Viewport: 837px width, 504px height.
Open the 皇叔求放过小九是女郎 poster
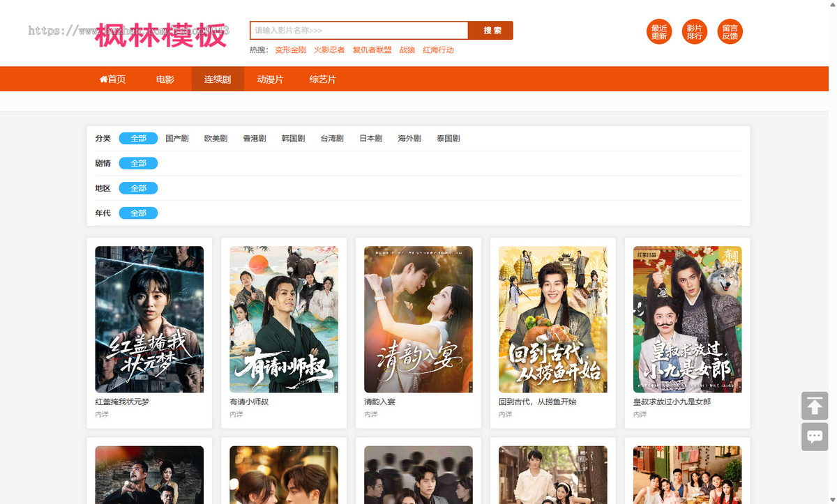point(688,319)
